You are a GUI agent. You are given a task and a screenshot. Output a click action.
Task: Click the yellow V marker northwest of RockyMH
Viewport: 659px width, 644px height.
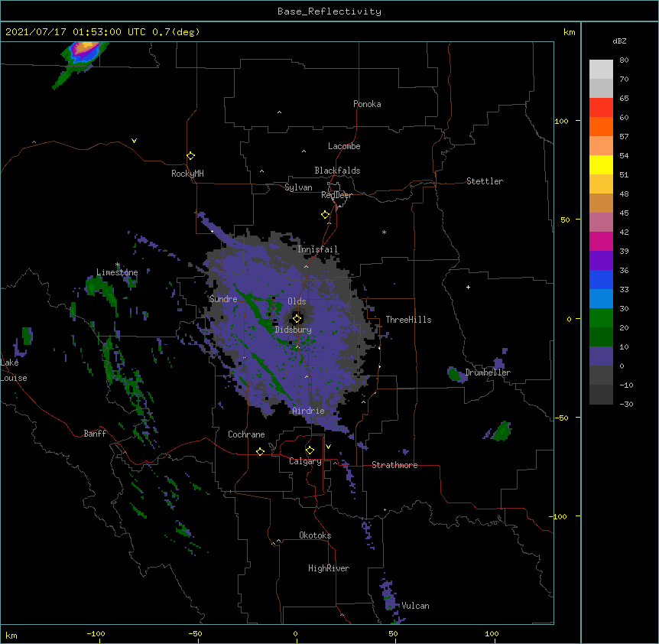pyautogui.click(x=134, y=141)
